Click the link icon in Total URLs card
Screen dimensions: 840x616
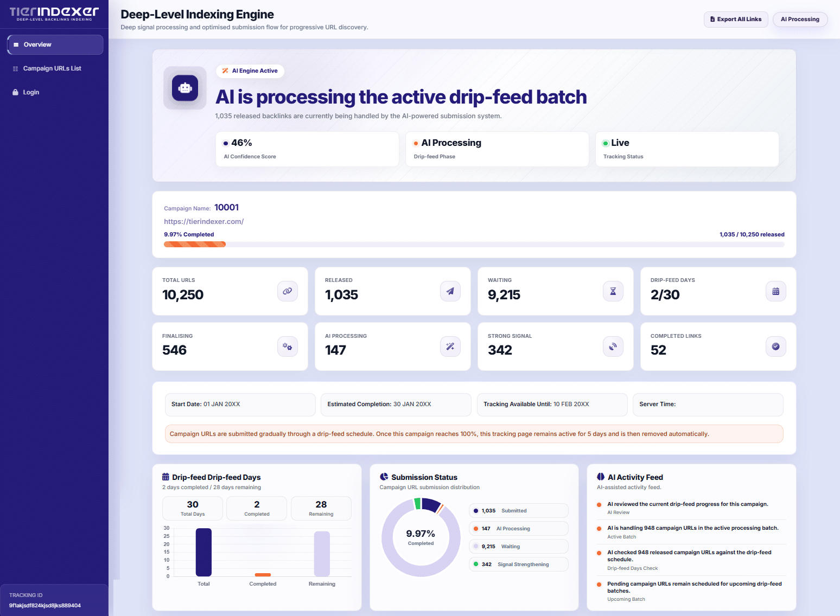click(x=288, y=291)
